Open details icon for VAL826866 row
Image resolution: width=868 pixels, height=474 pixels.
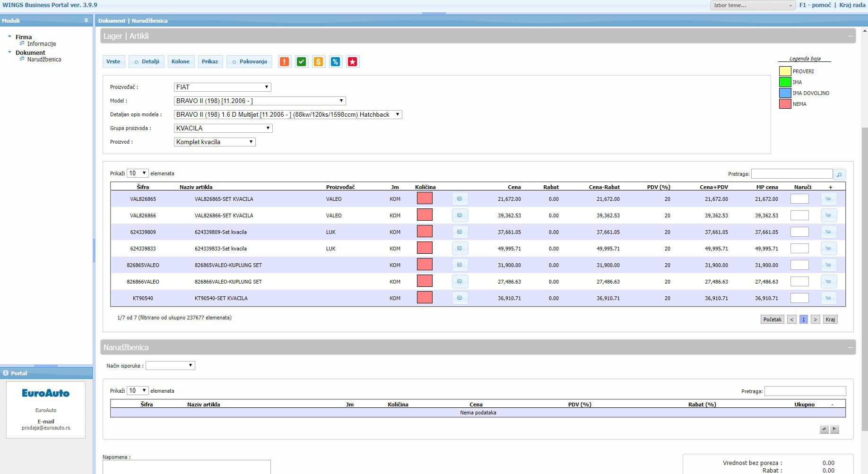(x=460, y=215)
